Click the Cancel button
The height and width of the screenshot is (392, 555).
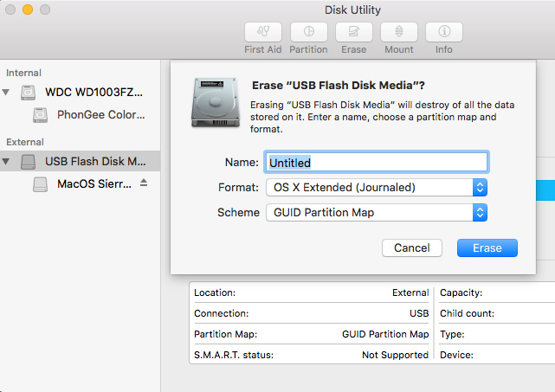pos(412,248)
